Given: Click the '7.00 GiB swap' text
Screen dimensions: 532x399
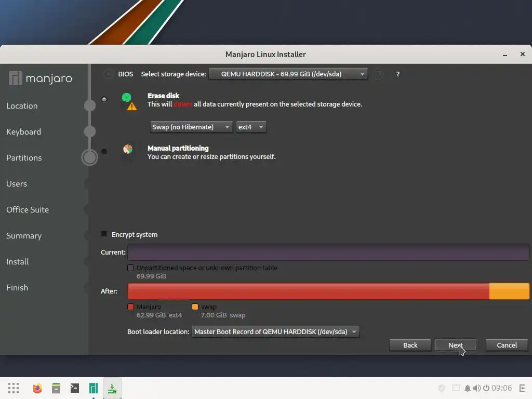Looking at the screenshot, I should (x=223, y=315).
